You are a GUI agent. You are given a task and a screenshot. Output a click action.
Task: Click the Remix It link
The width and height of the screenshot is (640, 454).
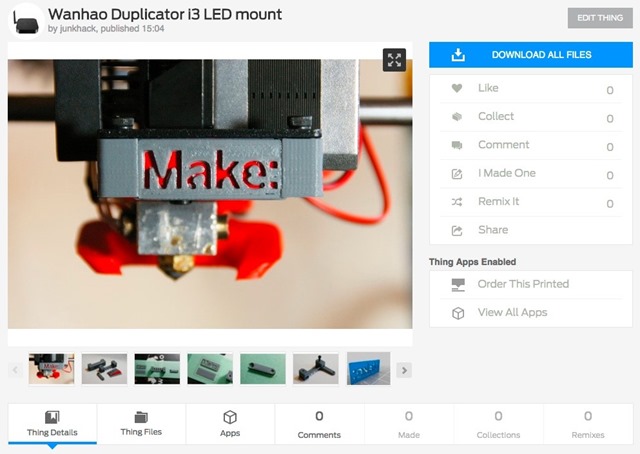coord(499,201)
